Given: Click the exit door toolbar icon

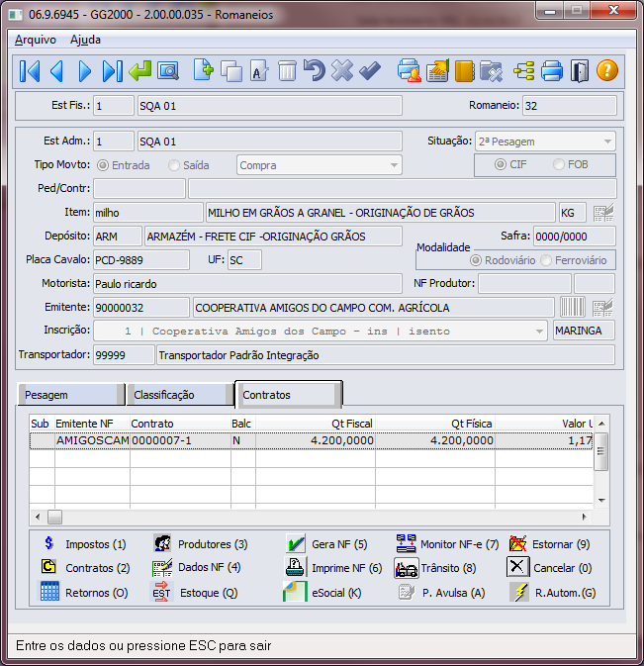Looking at the screenshot, I should [x=580, y=71].
